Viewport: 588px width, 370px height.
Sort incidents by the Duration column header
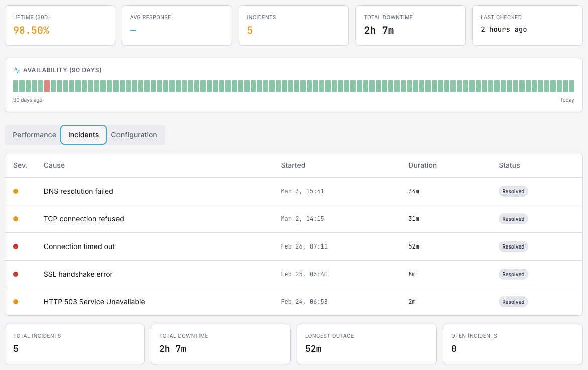(x=422, y=165)
